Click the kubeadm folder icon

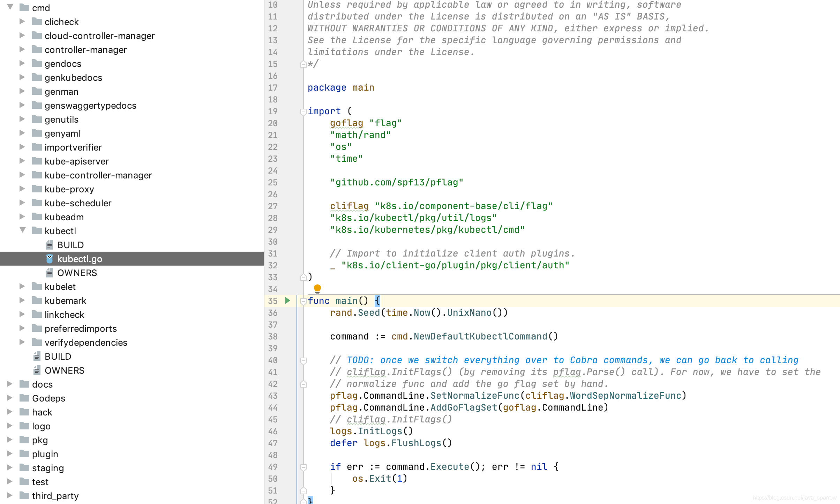pyautogui.click(x=37, y=217)
